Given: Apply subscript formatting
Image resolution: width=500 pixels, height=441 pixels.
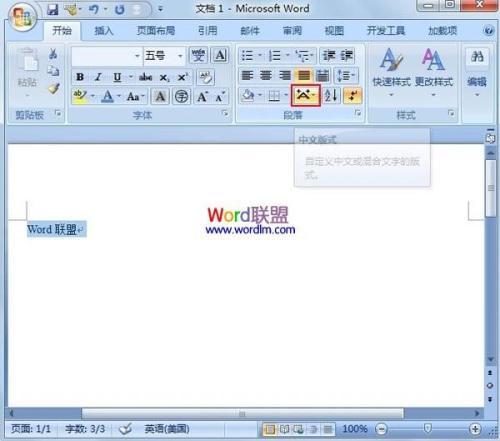Looking at the screenshot, I should [164, 78].
